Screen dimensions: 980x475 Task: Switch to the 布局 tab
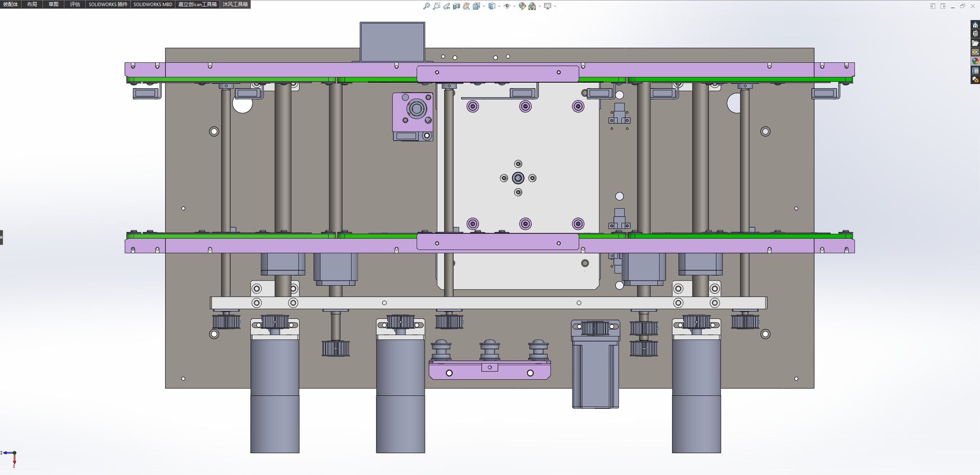(32, 4)
